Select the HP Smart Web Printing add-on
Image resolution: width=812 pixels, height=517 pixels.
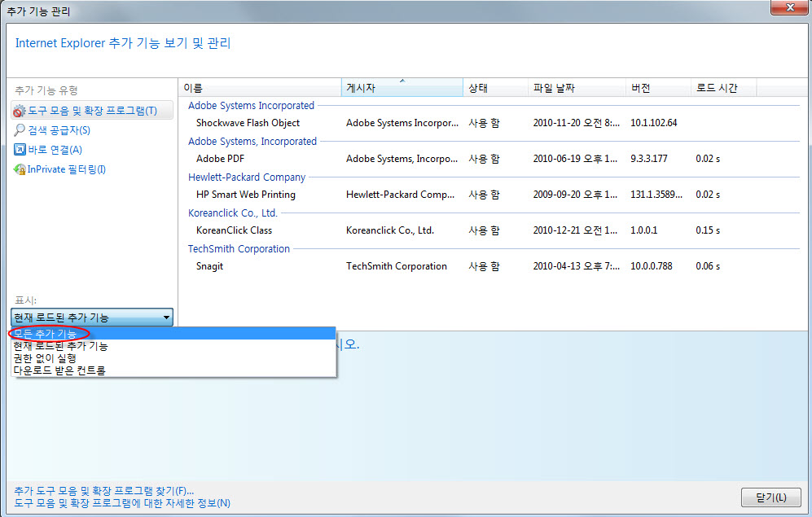(246, 194)
